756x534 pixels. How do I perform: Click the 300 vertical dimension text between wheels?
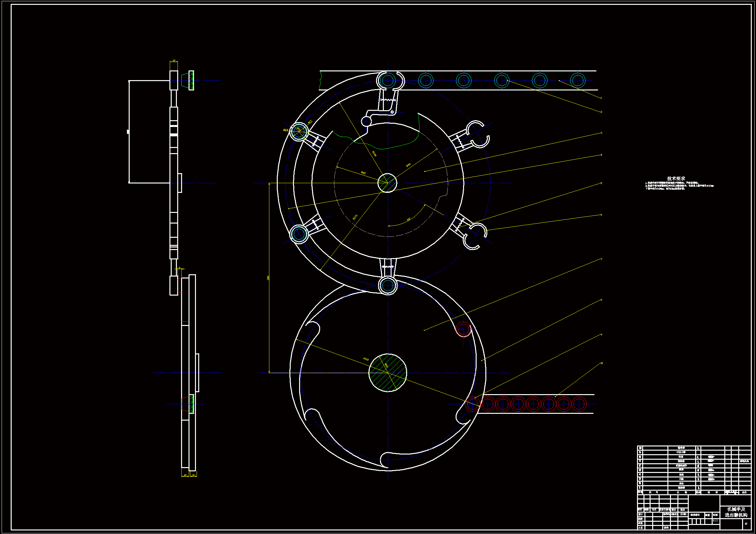tap(268, 278)
